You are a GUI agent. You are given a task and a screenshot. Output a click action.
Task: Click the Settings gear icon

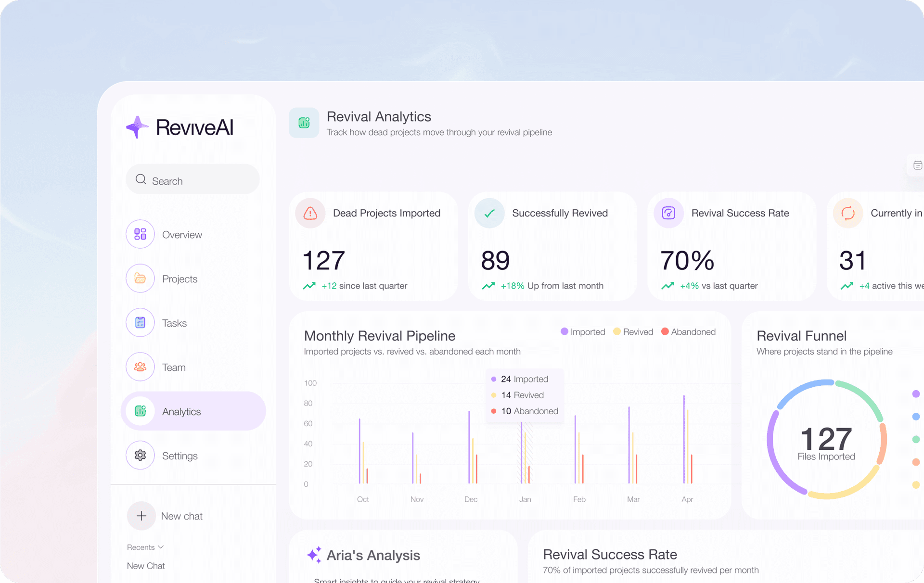coord(140,456)
